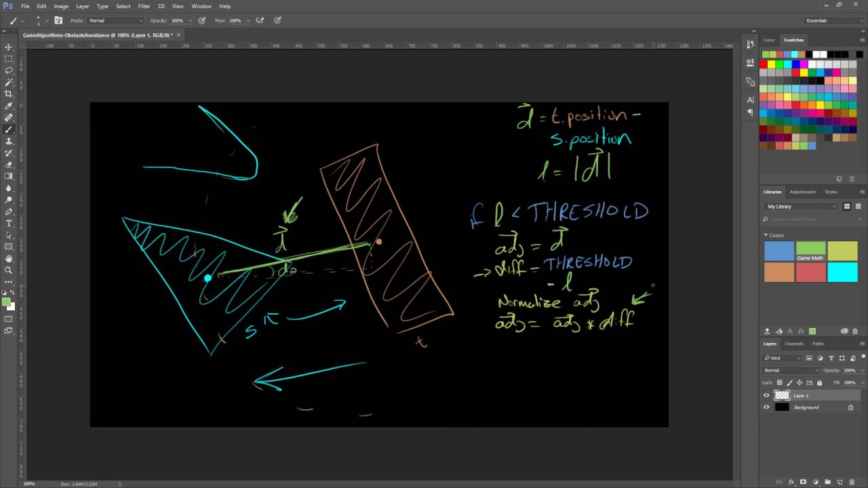Open brush blending Mode dropdown
Viewport: 868px width, 488px height.
[115, 20]
